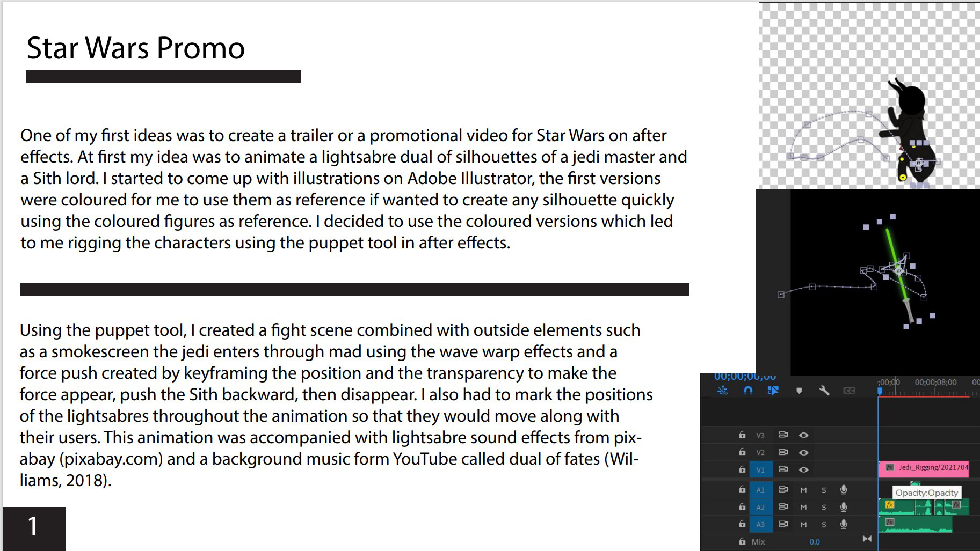The width and height of the screenshot is (980, 551).
Task: Click the Jedi silhouette puppet-pin screenshot
Action: tap(869, 95)
